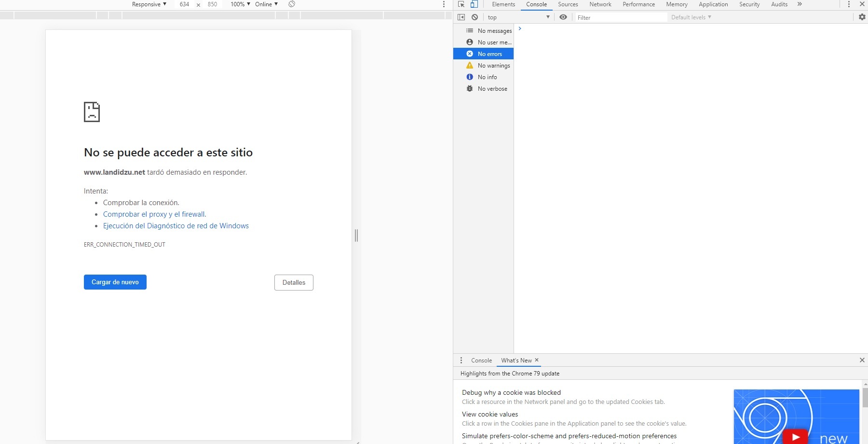
Task: Close the bottom drawer
Action: pyautogui.click(x=862, y=360)
